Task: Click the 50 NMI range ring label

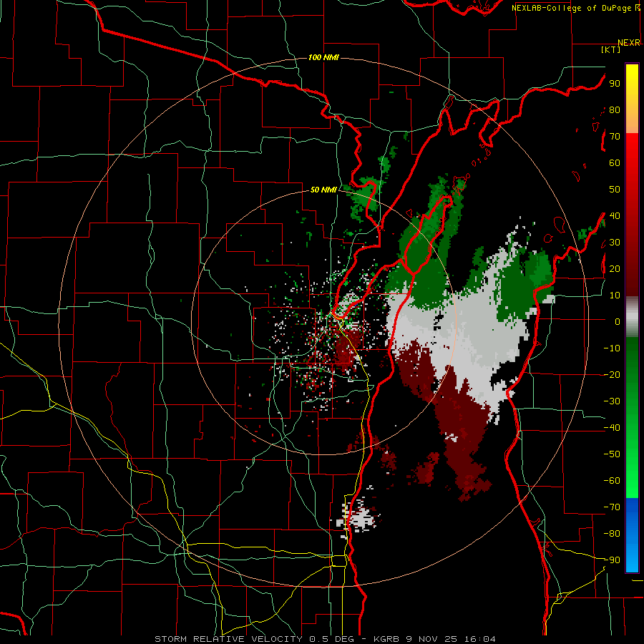Action: (x=323, y=190)
